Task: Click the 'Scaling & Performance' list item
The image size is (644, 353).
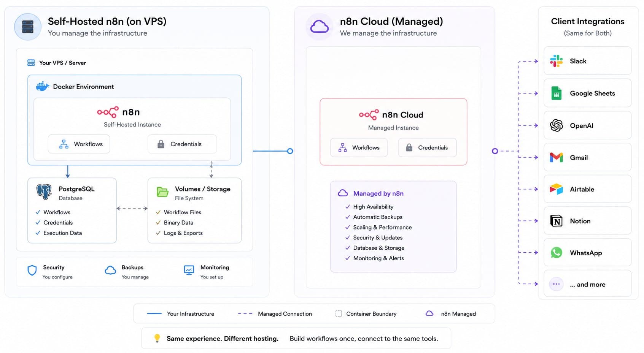Action: pos(378,227)
